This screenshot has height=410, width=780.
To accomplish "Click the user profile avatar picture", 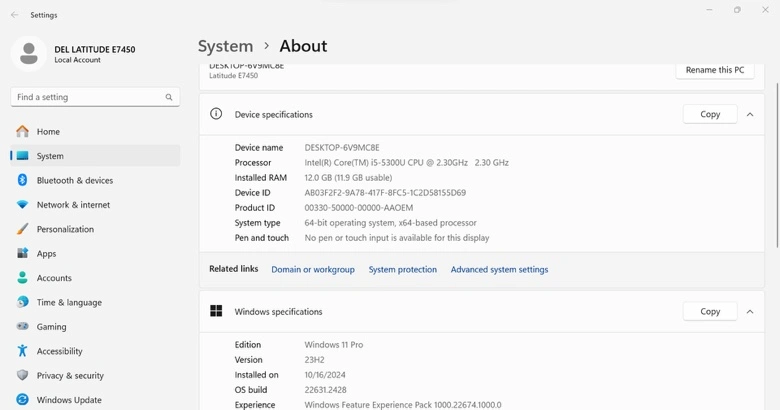I will click(29, 54).
